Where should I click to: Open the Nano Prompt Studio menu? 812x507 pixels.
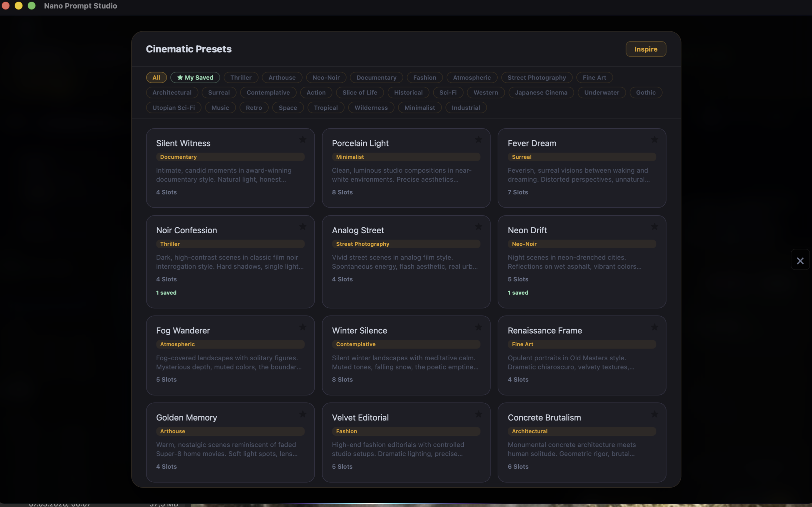click(81, 6)
